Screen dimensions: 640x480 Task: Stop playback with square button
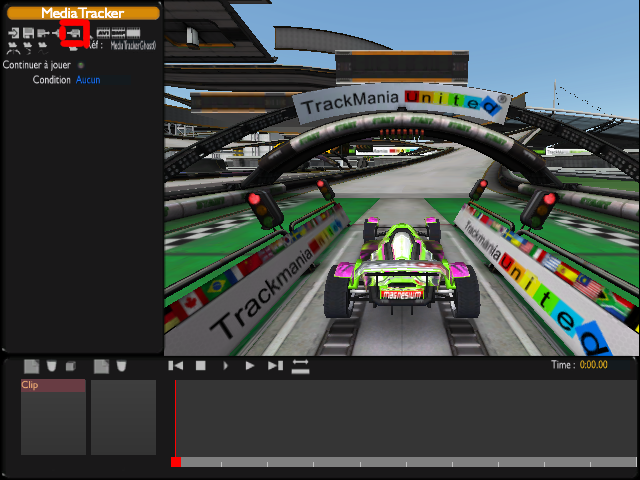200,366
